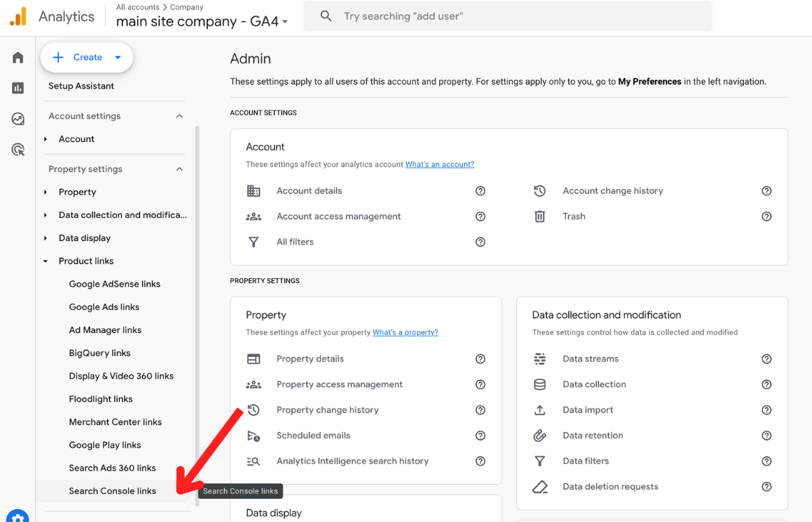Click the Property details card icon
This screenshot has height=522, width=812.
(x=254, y=359)
